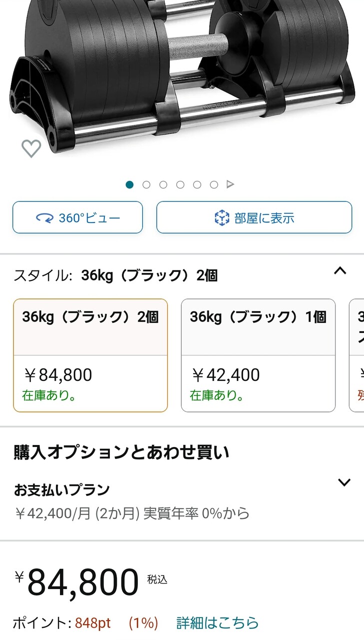Go to the second image dot
Viewport: 364px width, 640px height.
(146, 184)
